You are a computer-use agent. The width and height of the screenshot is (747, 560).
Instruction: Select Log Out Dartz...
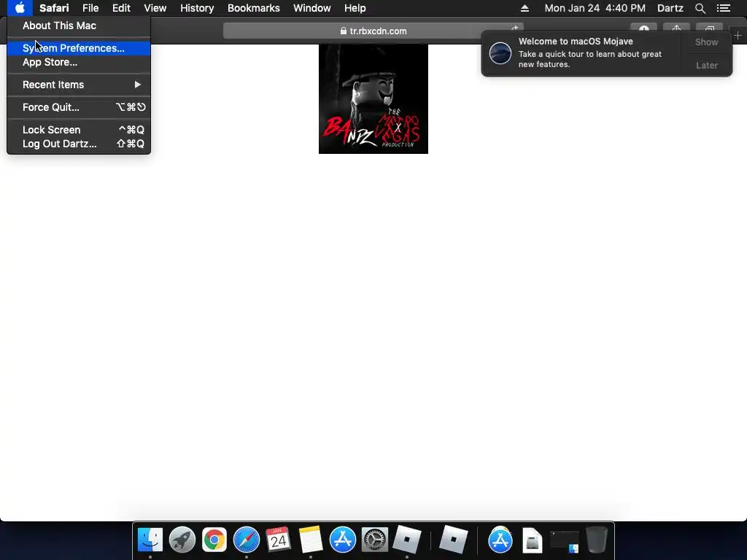click(79, 144)
